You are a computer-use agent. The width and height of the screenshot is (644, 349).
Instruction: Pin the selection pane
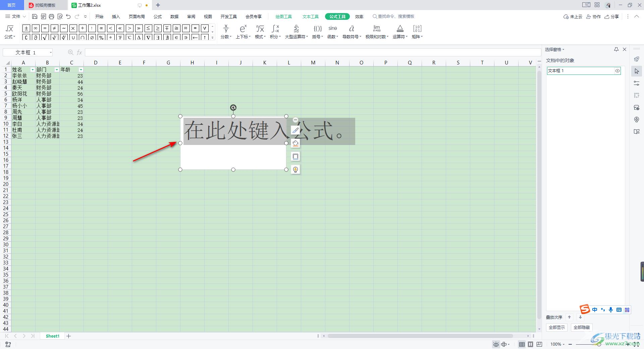pos(616,49)
